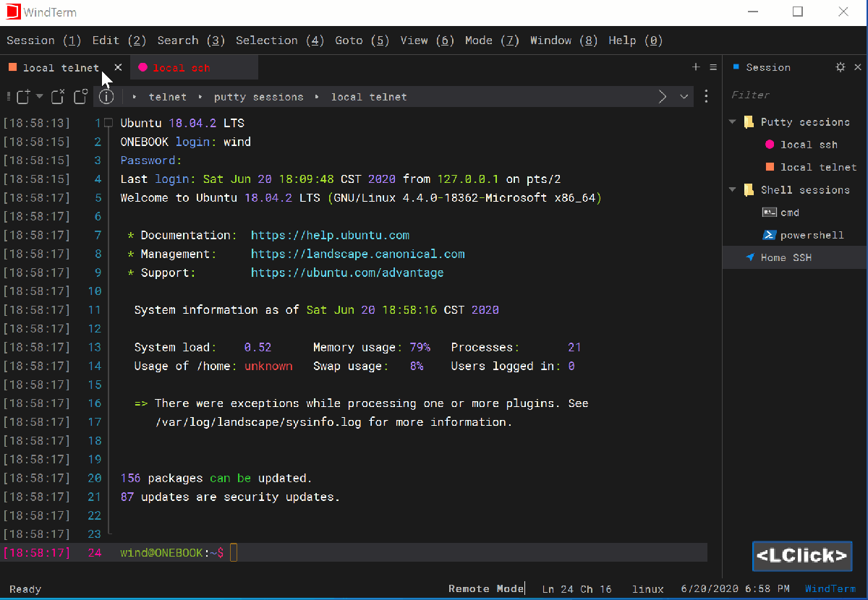Open local telnet in the session tree
Image resolution: width=868 pixels, height=600 pixels.
(818, 167)
